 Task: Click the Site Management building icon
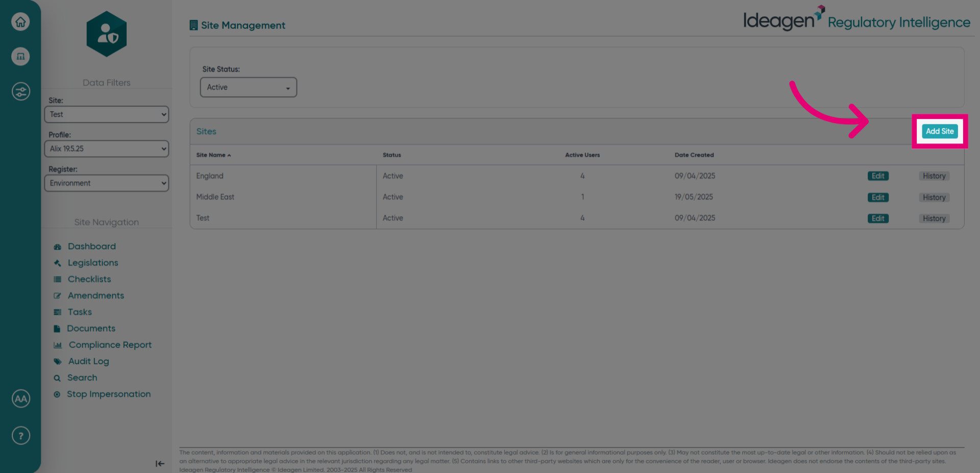pyautogui.click(x=193, y=25)
